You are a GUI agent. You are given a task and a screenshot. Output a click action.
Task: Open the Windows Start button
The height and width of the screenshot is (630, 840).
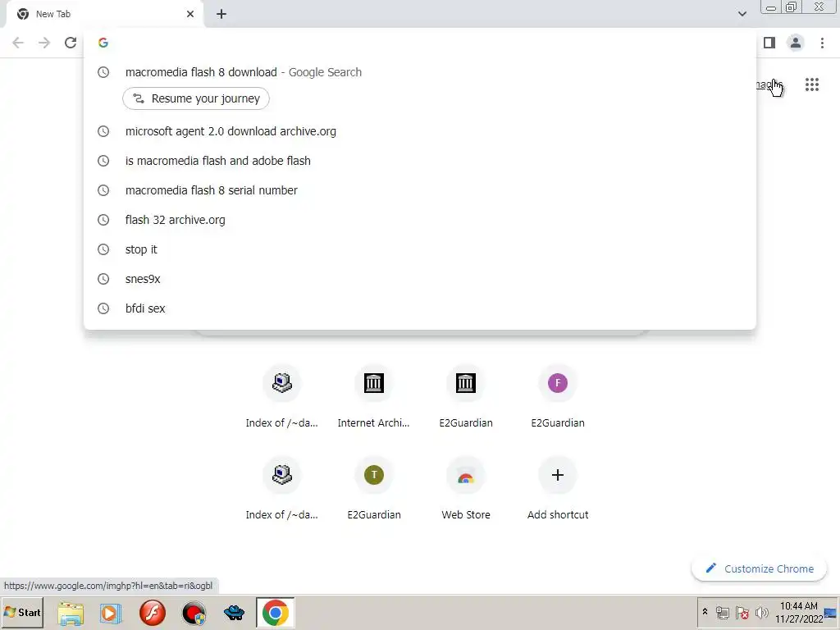(x=22, y=612)
